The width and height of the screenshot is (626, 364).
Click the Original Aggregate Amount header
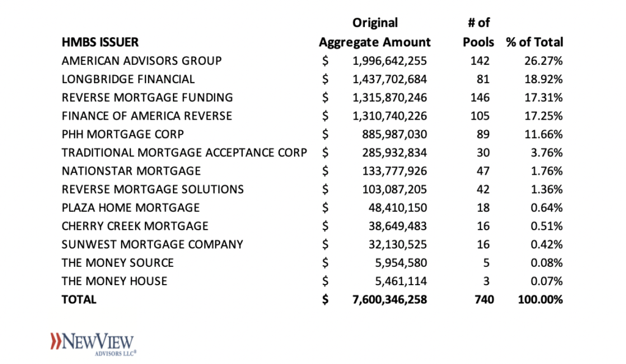click(x=375, y=32)
